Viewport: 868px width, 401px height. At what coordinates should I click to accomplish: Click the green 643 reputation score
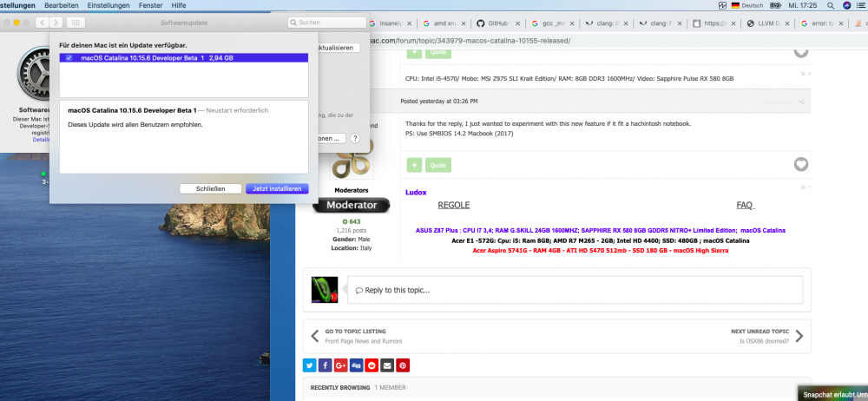point(351,221)
